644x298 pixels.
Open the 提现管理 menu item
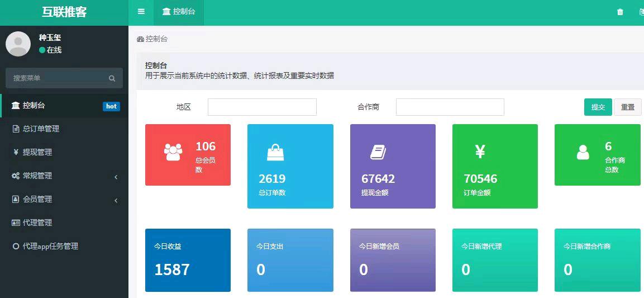click(x=37, y=152)
